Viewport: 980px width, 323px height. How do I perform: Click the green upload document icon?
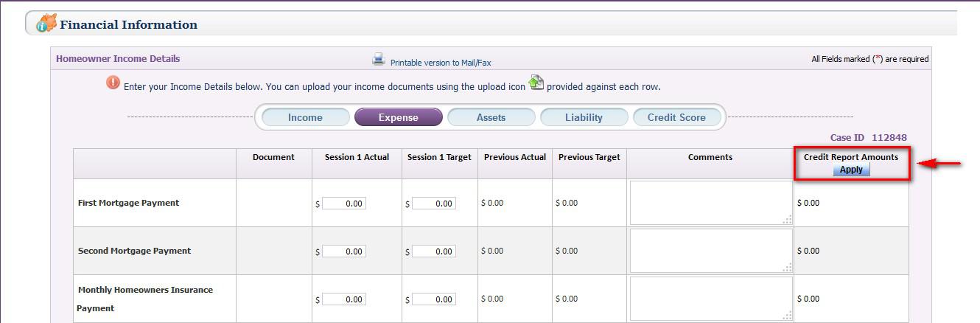pos(536,83)
